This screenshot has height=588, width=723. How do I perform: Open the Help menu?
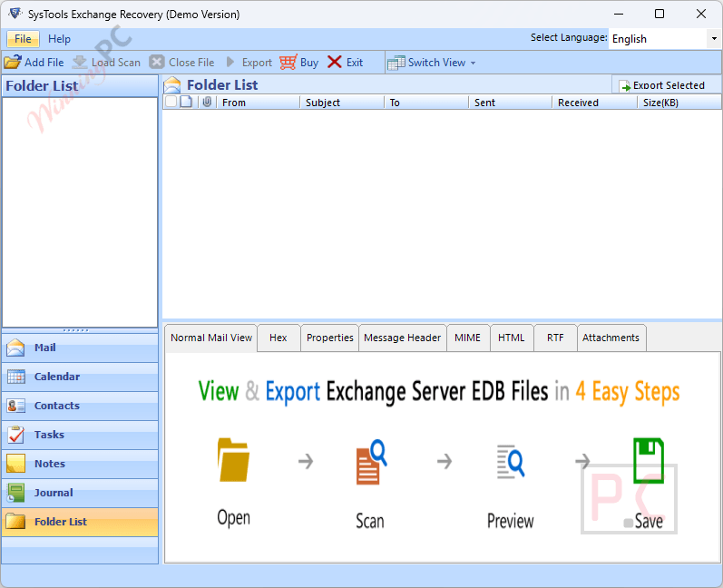tap(60, 39)
